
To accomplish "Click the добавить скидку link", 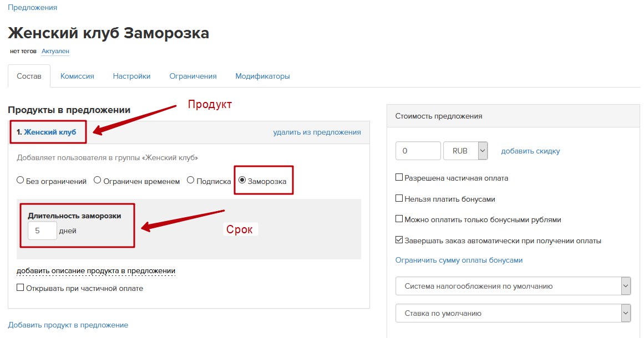I will (530, 151).
